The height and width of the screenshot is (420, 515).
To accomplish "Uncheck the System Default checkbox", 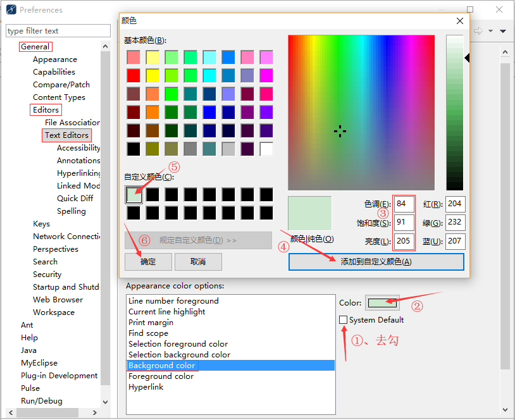I will pyautogui.click(x=343, y=319).
